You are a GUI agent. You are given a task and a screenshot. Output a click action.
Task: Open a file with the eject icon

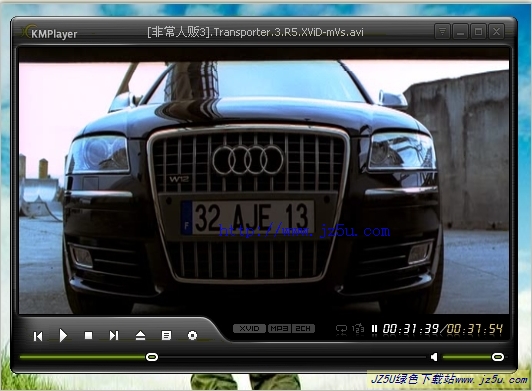point(140,335)
